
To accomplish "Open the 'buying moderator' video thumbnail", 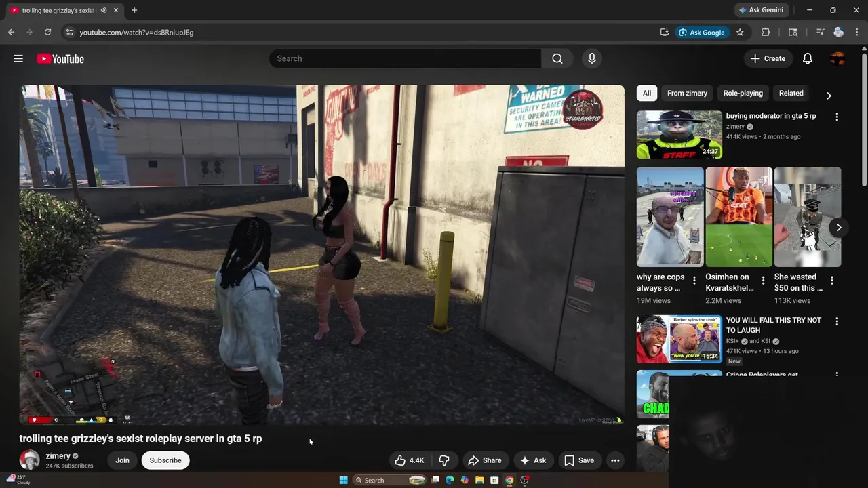I will pyautogui.click(x=679, y=135).
